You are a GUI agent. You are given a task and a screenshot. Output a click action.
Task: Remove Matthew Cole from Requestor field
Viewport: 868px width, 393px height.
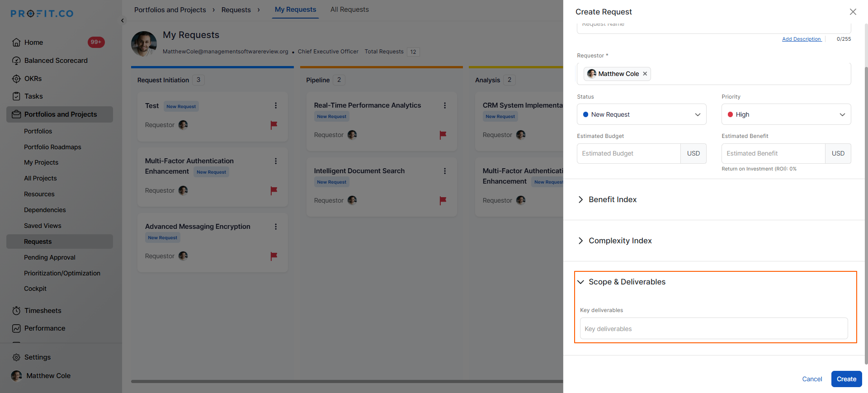tap(645, 74)
